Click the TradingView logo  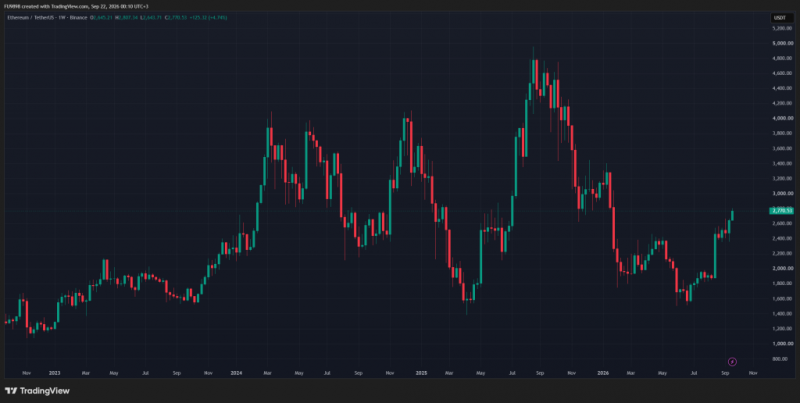pyautogui.click(x=37, y=391)
